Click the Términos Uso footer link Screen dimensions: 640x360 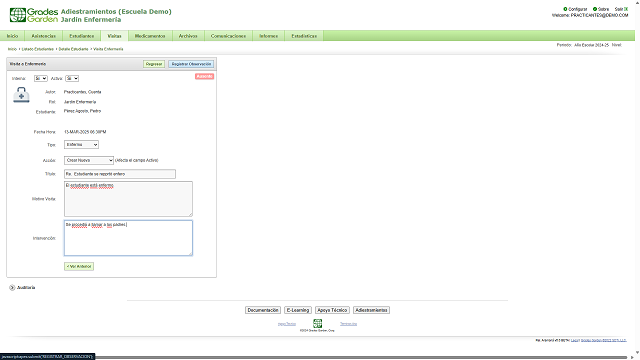coord(349,324)
